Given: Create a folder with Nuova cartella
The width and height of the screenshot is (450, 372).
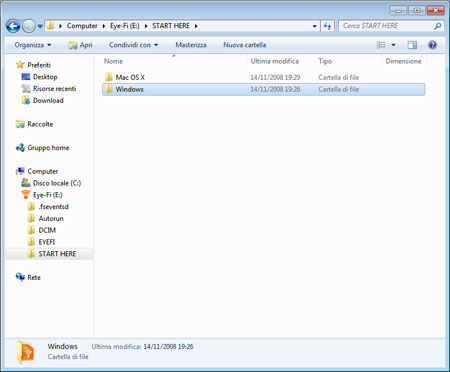Looking at the screenshot, I should 244,45.
